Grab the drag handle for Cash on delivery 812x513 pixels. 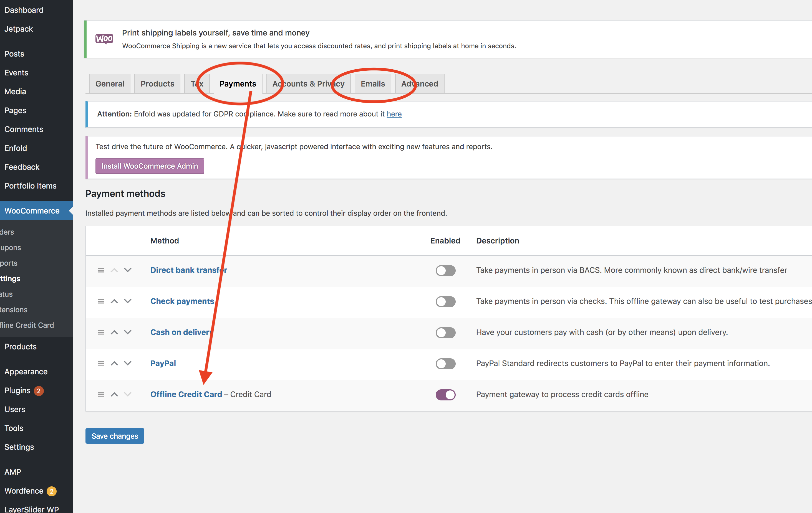[101, 332]
